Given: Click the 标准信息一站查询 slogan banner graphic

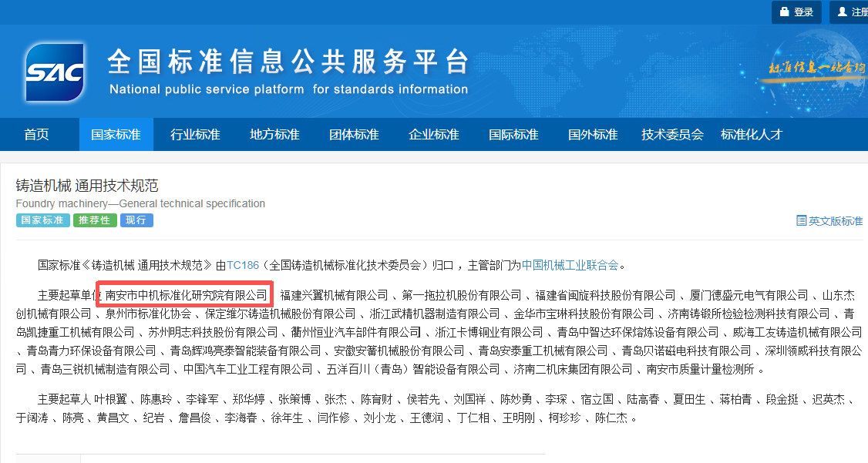Looking at the screenshot, I should (x=817, y=68).
